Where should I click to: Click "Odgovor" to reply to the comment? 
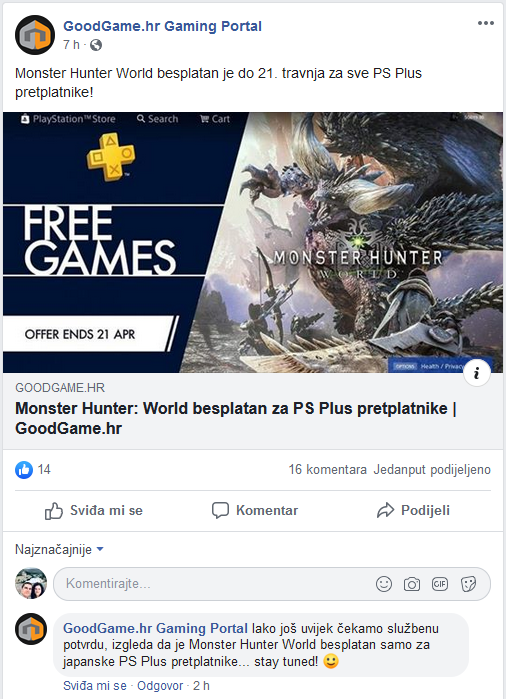click(160, 686)
